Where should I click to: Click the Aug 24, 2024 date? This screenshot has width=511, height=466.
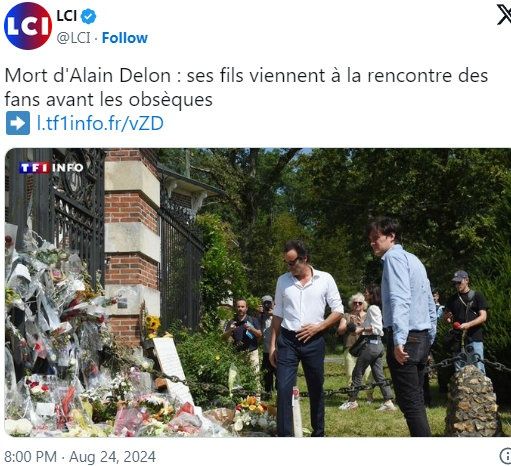point(112,457)
